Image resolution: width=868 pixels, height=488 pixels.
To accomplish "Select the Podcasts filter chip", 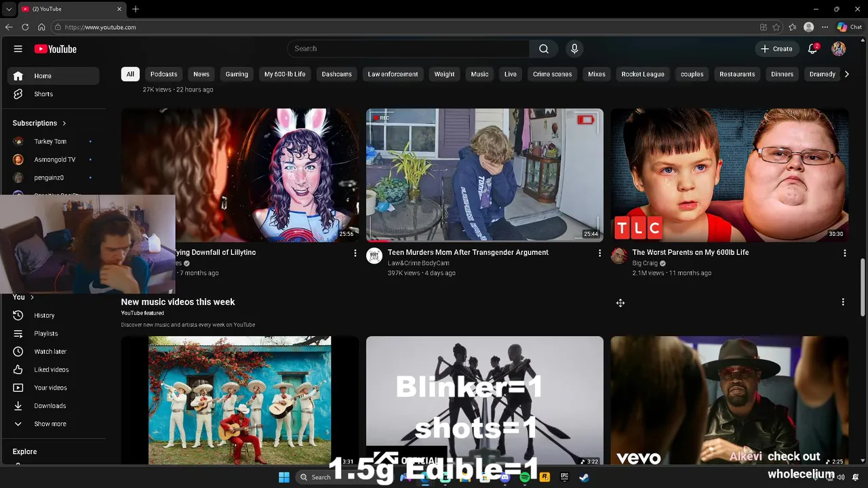I will pyautogui.click(x=164, y=74).
